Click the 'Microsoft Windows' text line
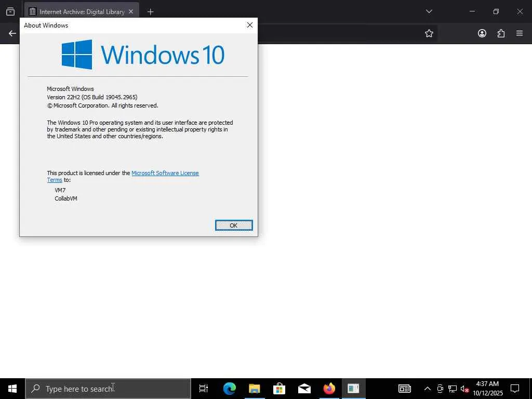Image resolution: width=532 pixels, height=399 pixels. tap(70, 89)
